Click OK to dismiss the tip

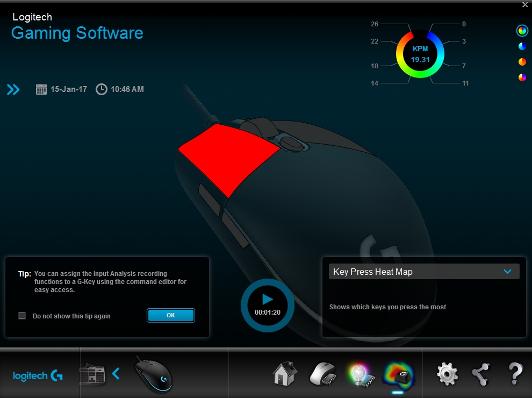(171, 315)
